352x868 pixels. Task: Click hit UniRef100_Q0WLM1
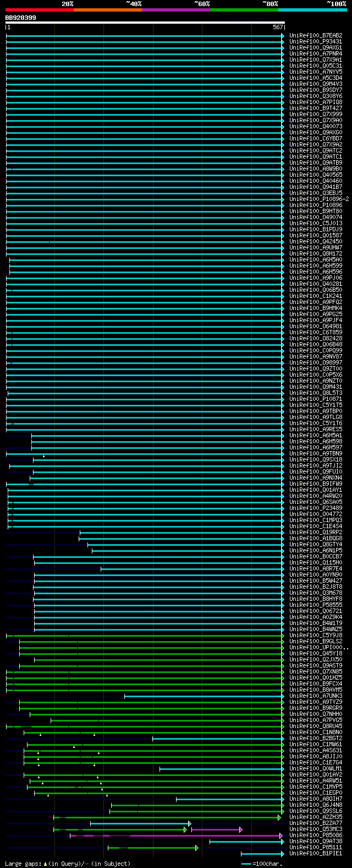point(316,769)
